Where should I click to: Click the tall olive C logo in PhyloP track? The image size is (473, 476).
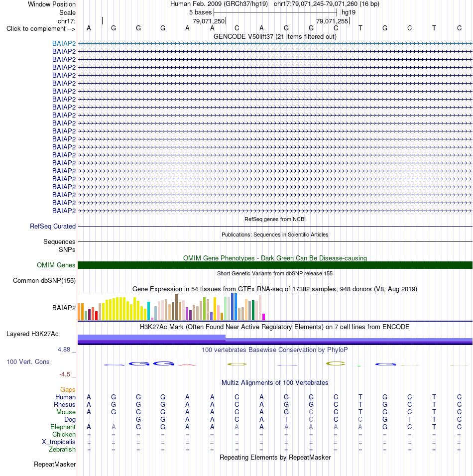tap(336, 363)
